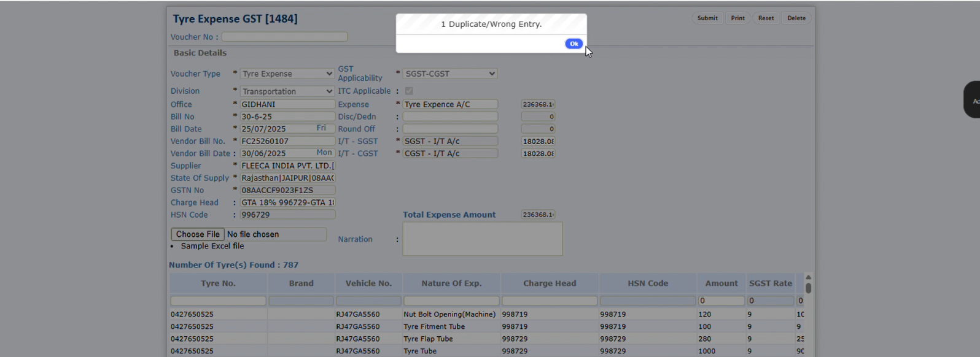Click the Voucher No input field

[x=284, y=37]
